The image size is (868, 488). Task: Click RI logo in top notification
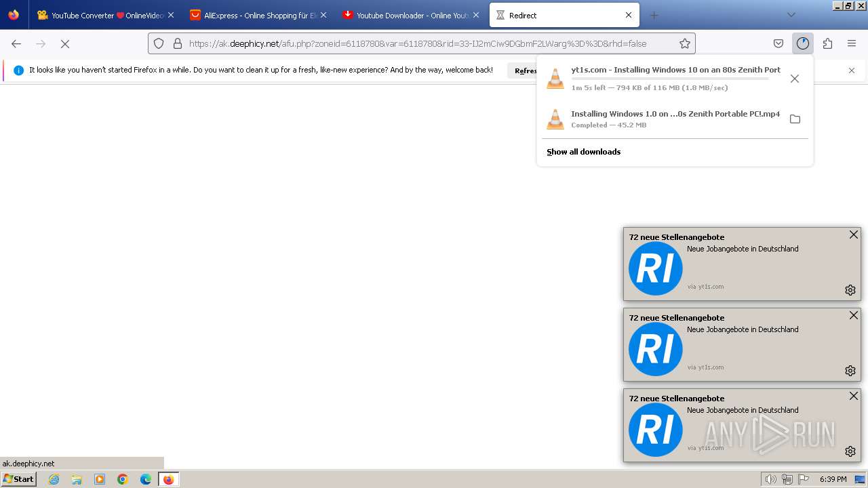coord(656,268)
